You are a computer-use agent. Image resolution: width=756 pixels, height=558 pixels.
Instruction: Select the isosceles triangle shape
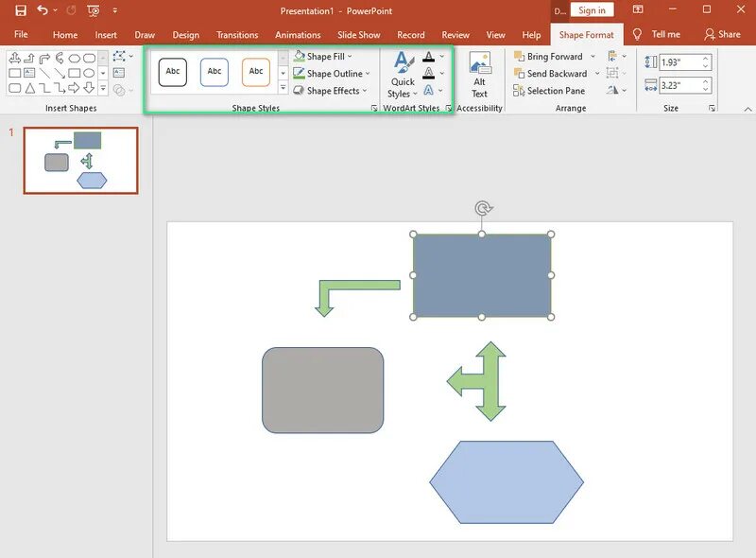click(30, 88)
